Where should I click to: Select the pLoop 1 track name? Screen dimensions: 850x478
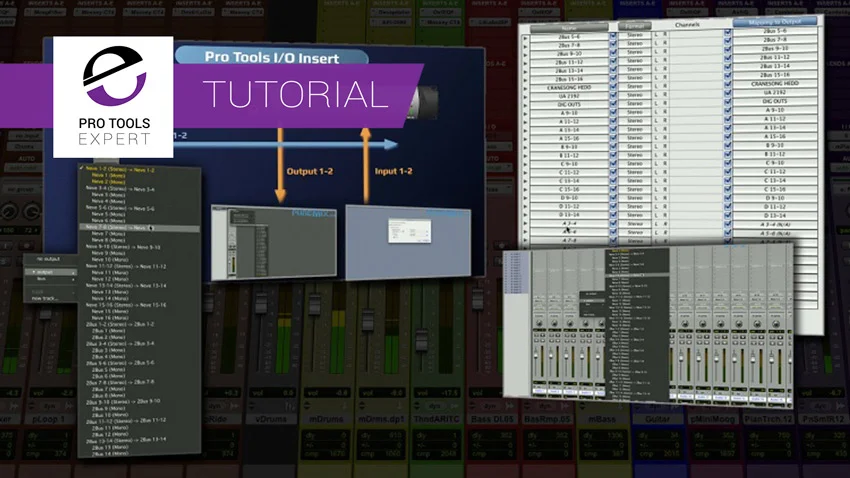click(x=48, y=419)
